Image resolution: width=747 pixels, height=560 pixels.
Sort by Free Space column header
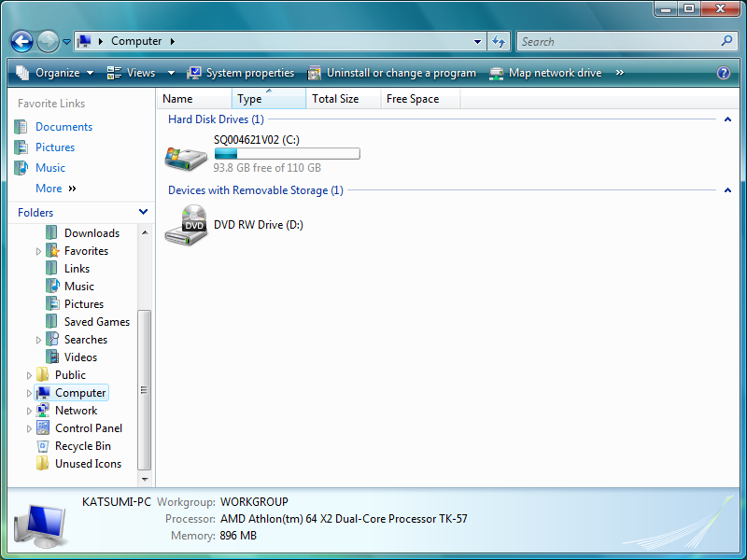click(421, 99)
